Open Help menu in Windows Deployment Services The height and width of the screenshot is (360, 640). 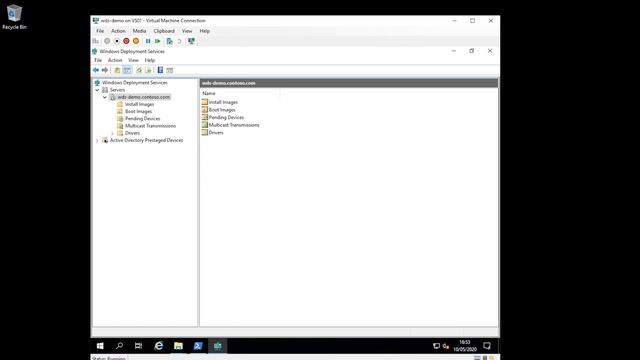point(150,60)
